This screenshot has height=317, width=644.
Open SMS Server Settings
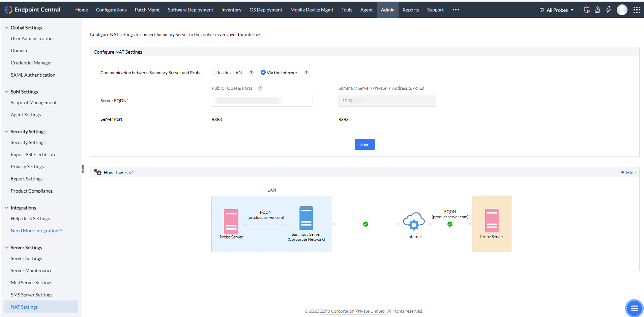(32, 295)
